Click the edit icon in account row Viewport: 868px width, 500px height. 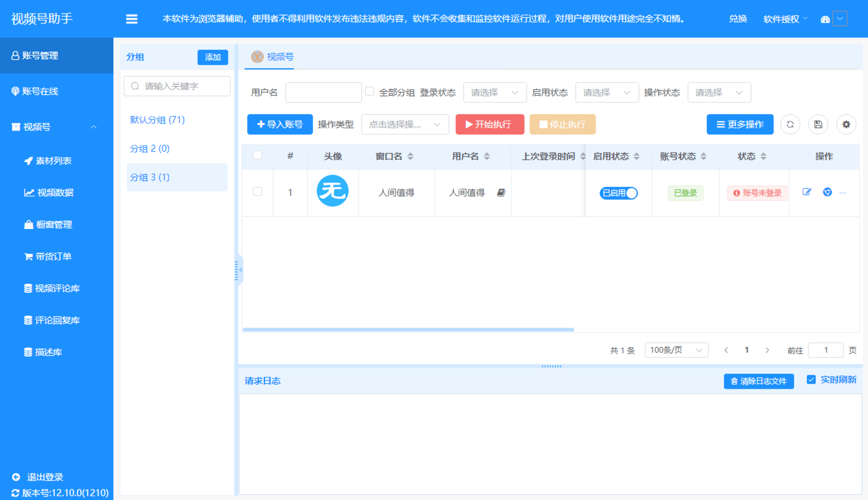807,192
